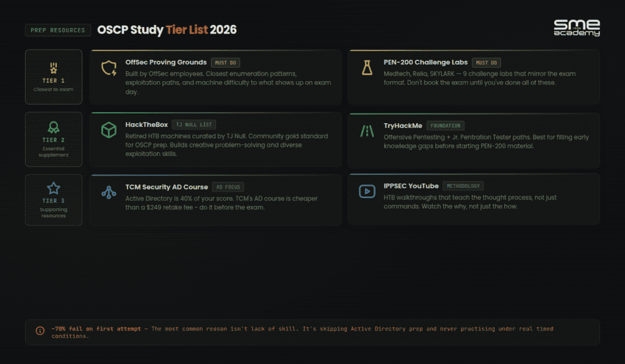The height and width of the screenshot is (364, 625).
Task: Click the HackTheBox cube icon
Action: [109, 130]
